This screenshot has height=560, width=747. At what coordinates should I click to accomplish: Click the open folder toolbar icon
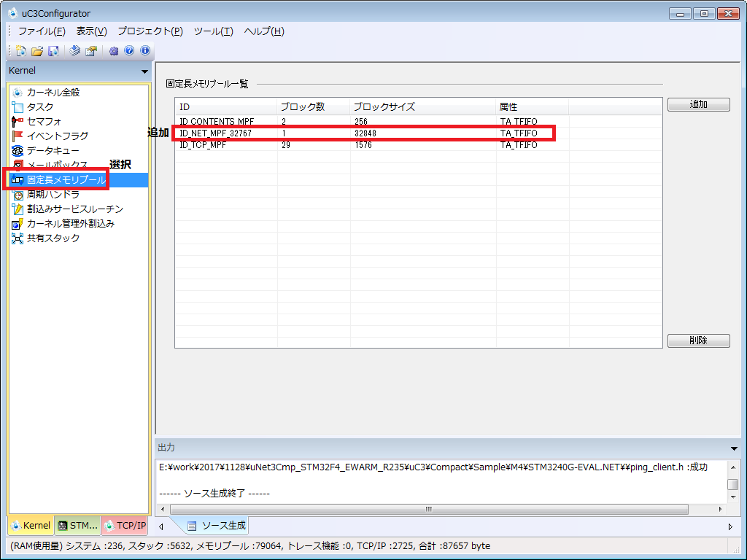[37, 51]
